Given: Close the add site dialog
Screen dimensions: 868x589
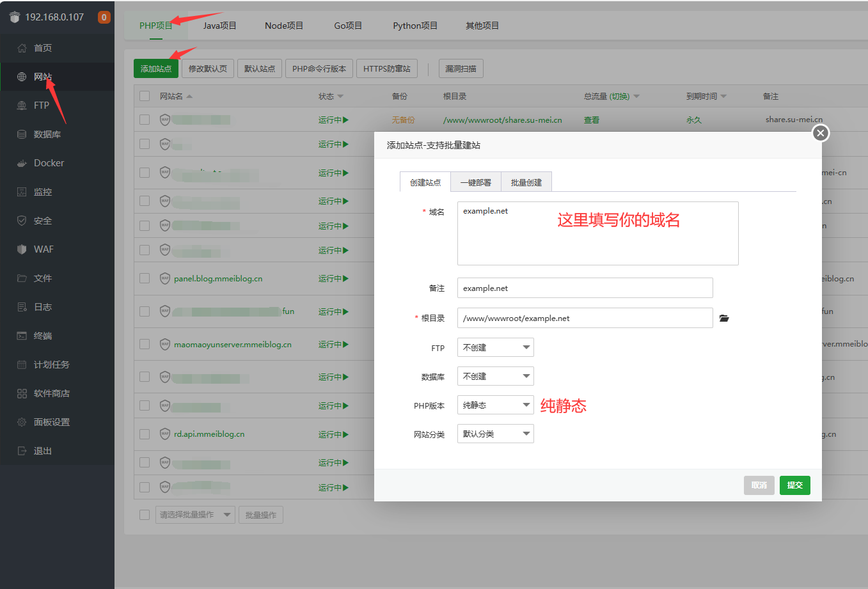Looking at the screenshot, I should coord(820,132).
